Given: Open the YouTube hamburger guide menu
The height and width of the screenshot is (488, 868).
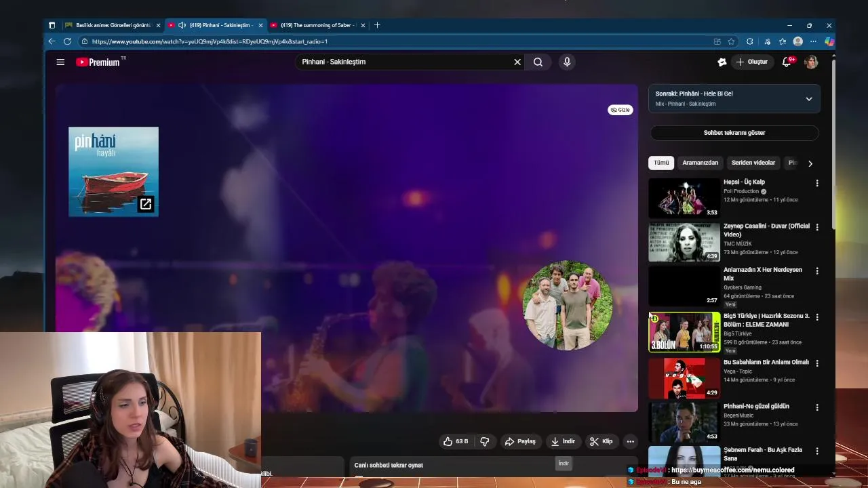Looking at the screenshot, I should [x=60, y=62].
